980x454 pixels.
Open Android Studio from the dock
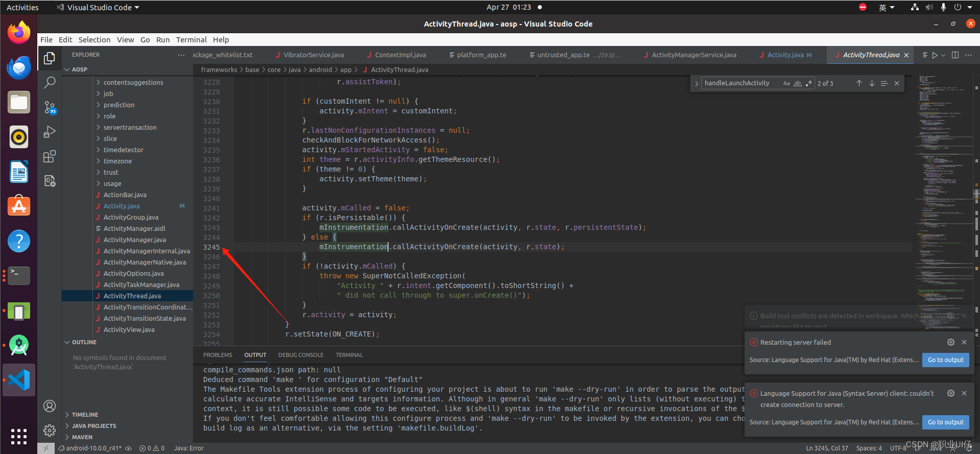(19, 345)
